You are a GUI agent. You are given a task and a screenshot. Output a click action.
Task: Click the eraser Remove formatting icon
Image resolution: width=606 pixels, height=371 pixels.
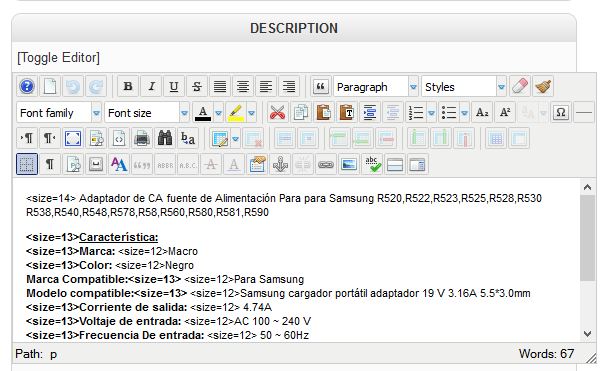(x=520, y=86)
